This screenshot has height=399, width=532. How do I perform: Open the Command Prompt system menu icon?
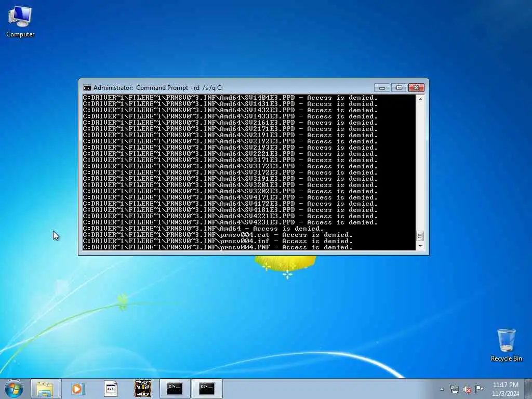[87, 88]
